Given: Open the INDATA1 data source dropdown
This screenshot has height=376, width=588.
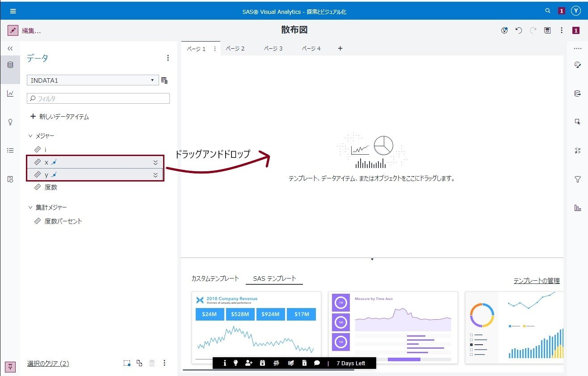Looking at the screenshot, I should point(93,80).
